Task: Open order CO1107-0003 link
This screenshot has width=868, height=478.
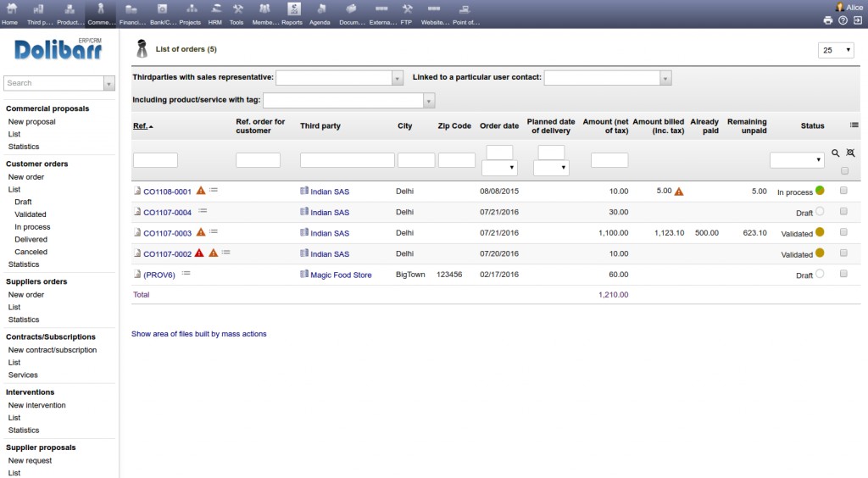Action: (x=167, y=233)
